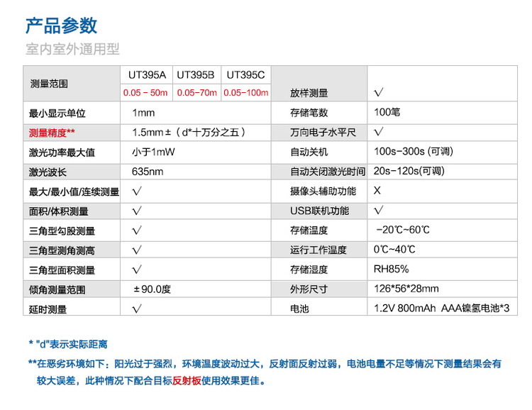Viewport: 532px width, 410px height.
Task: Click the red 测量精度** label
Action: point(52,132)
